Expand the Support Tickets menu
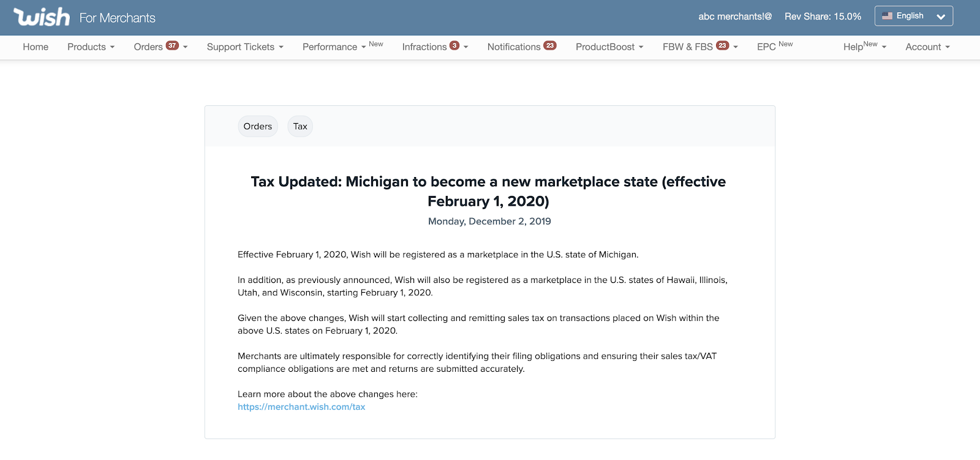 (x=245, y=47)
